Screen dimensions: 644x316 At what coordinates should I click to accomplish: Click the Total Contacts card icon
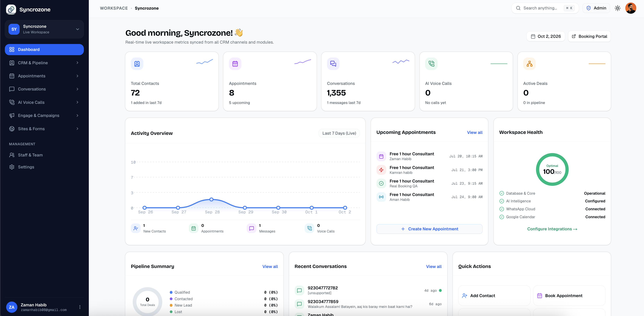coord(137,64)
